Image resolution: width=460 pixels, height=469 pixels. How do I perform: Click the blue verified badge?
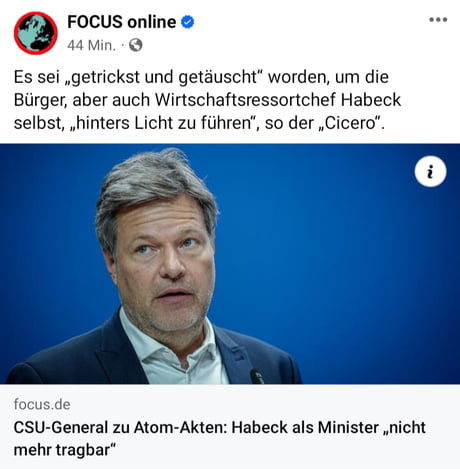(x=187, y=22)
